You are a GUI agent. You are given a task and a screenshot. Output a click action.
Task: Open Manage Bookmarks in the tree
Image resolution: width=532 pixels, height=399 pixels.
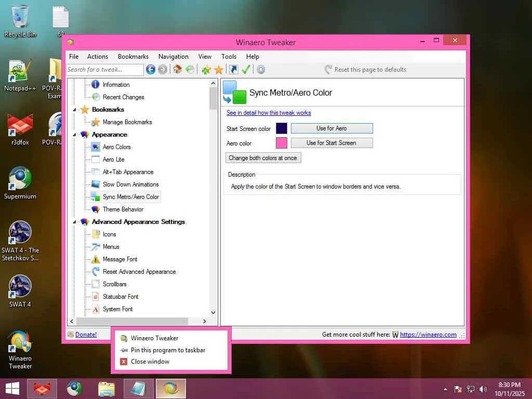[x=127, y=122]
